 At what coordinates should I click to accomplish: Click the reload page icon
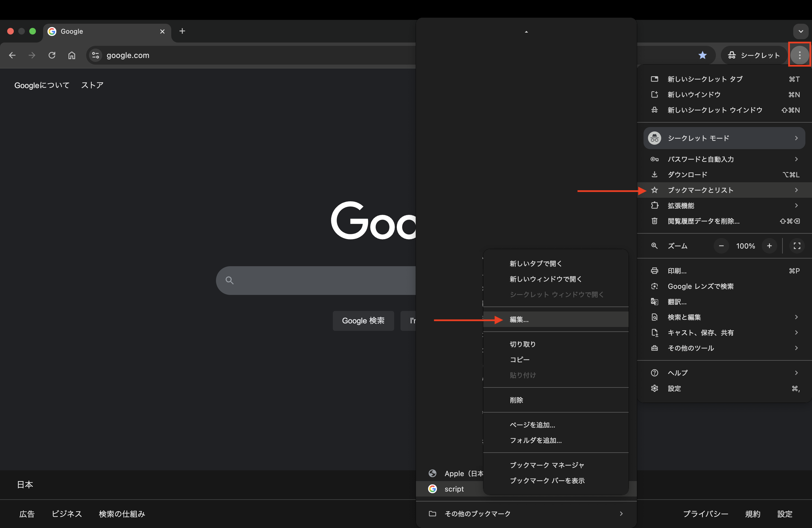(52, 55)
